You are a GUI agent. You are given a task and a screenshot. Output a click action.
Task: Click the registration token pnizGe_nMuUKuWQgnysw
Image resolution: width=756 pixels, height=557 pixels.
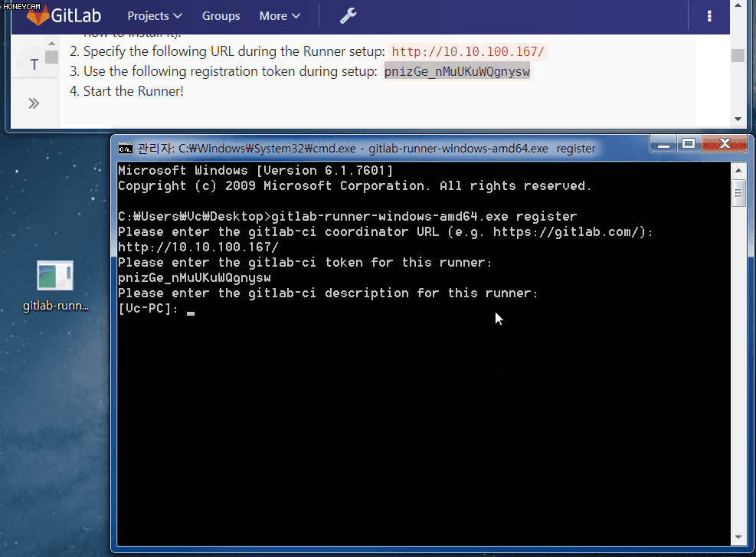(457, 72)
